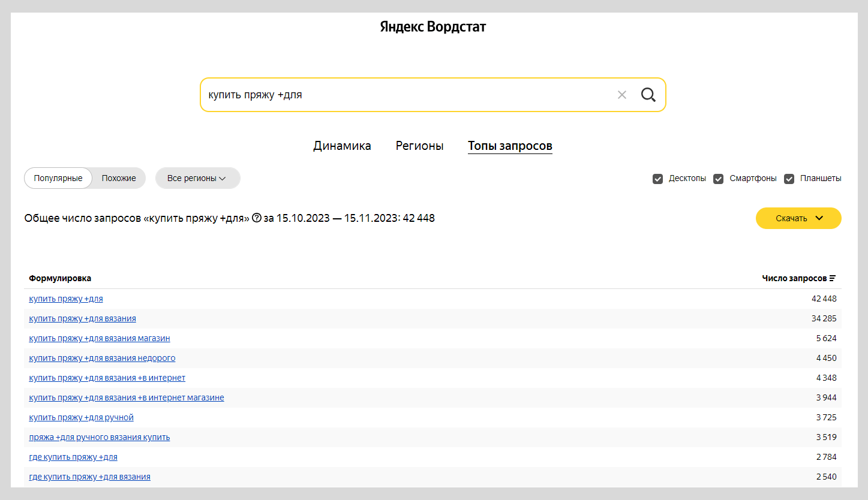868x500 pixels.
Task: Click the Число запросов column header text
Action: pos(794,278)
